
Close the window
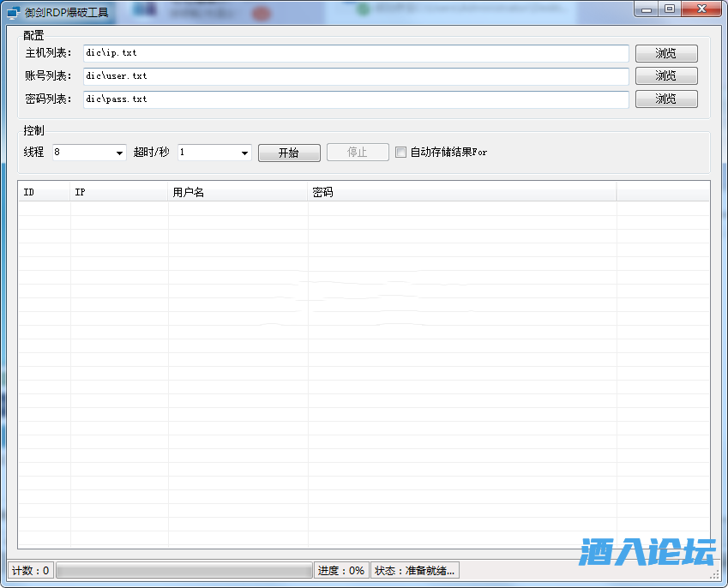pyautogui.click(x=701, y=9)
